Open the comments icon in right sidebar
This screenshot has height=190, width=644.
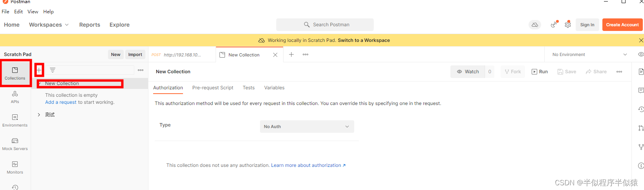641,90
